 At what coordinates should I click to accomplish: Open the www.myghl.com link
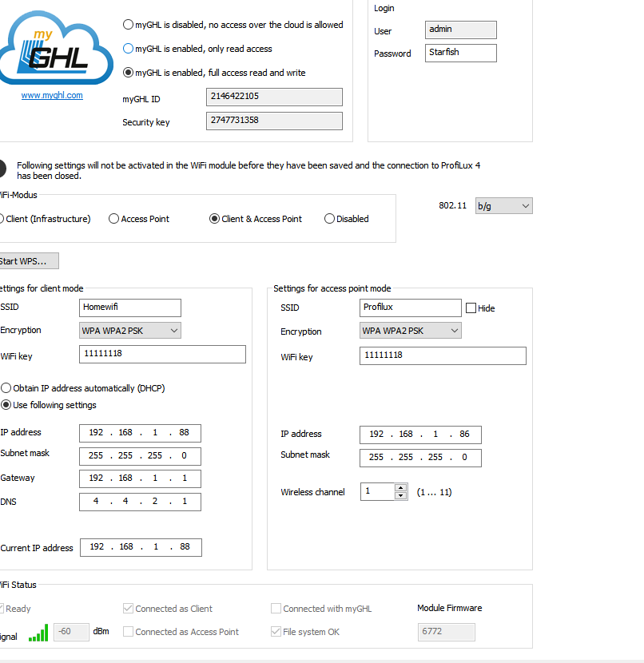(x=52, y=95)
